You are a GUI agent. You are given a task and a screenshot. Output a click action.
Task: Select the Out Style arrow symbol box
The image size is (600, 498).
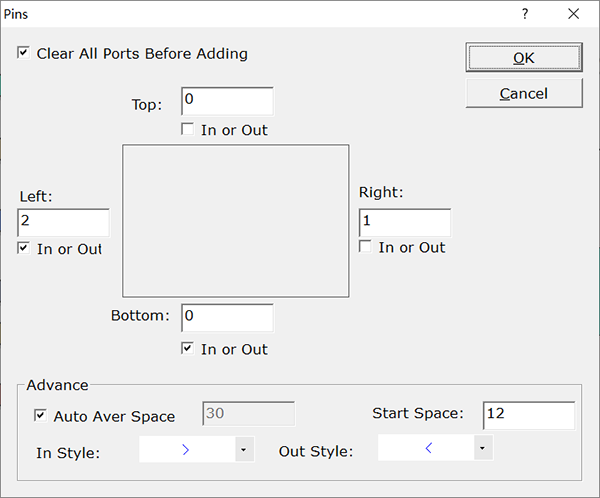pos(426,448)
